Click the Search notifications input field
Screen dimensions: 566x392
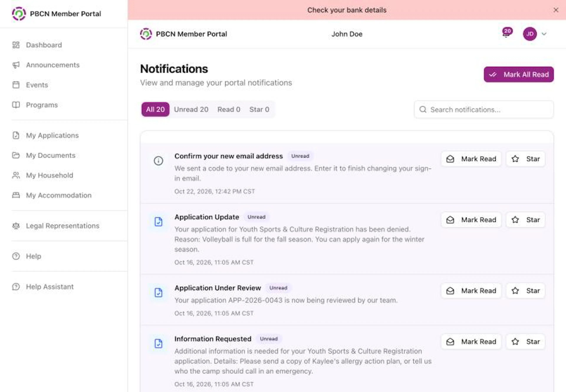pyautogui.click(x=484, y=110)
